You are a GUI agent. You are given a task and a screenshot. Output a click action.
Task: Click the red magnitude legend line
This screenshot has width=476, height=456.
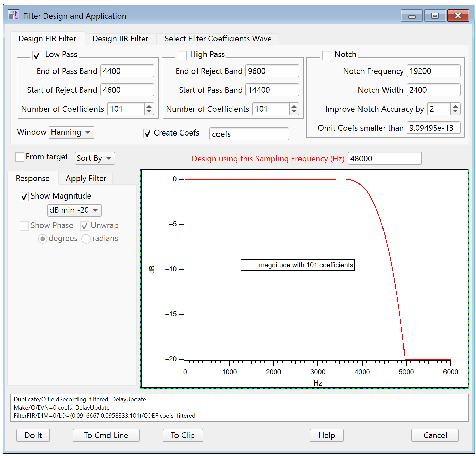250,265
